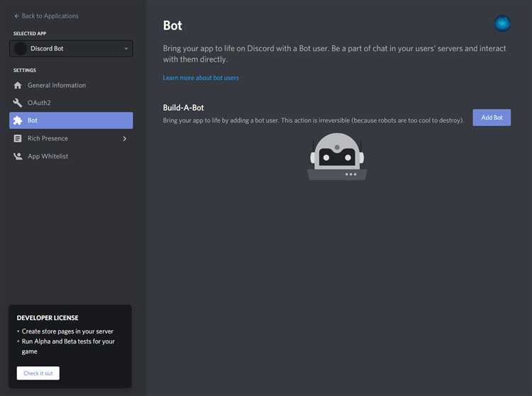Click the Bot puzzle piece icon
The height and width of the screenshot is (396, 532).
pos(18,120)
